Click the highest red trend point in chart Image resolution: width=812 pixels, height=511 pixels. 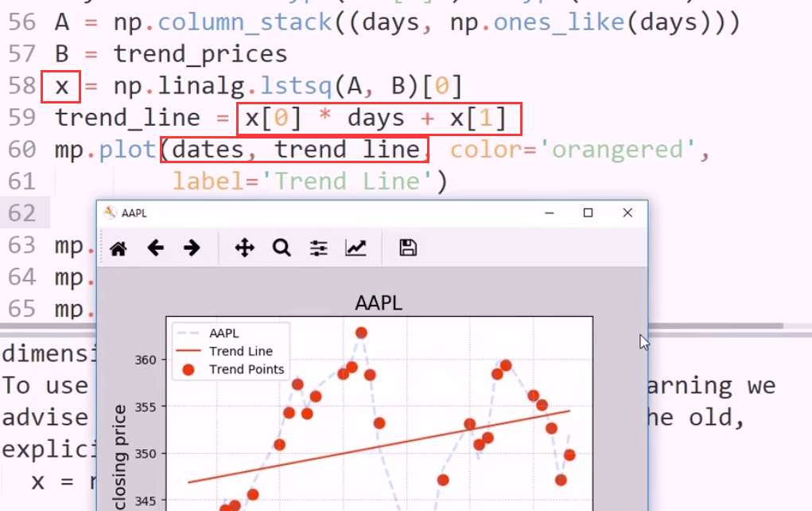(x=362, y=333)
